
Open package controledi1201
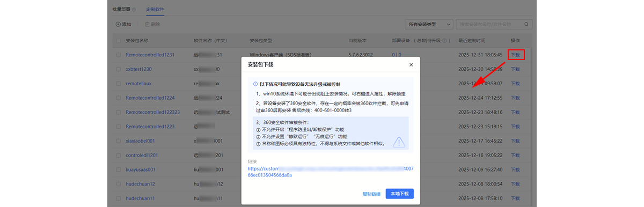pyautogui.click(x=142, y=155)
